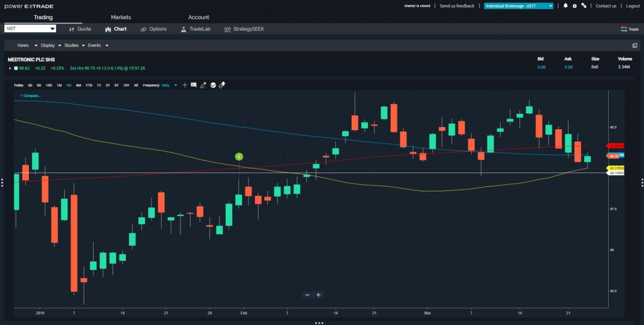This screenshot has width=644, height=325.
Task: Select the crosshair tool in chart toolbar
Action: pyautogui.click(x=184, y=85)
